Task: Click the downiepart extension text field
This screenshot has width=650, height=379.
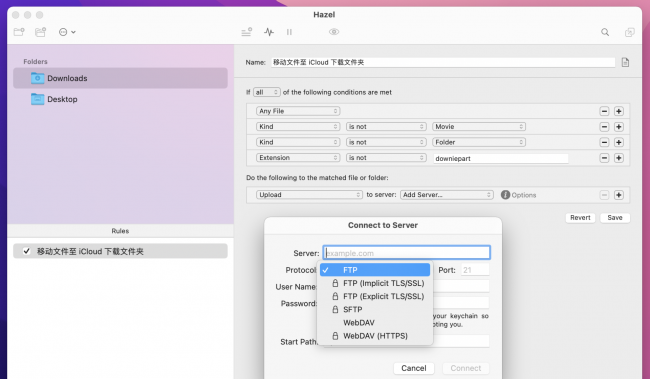Action: [x=500, y=158]
